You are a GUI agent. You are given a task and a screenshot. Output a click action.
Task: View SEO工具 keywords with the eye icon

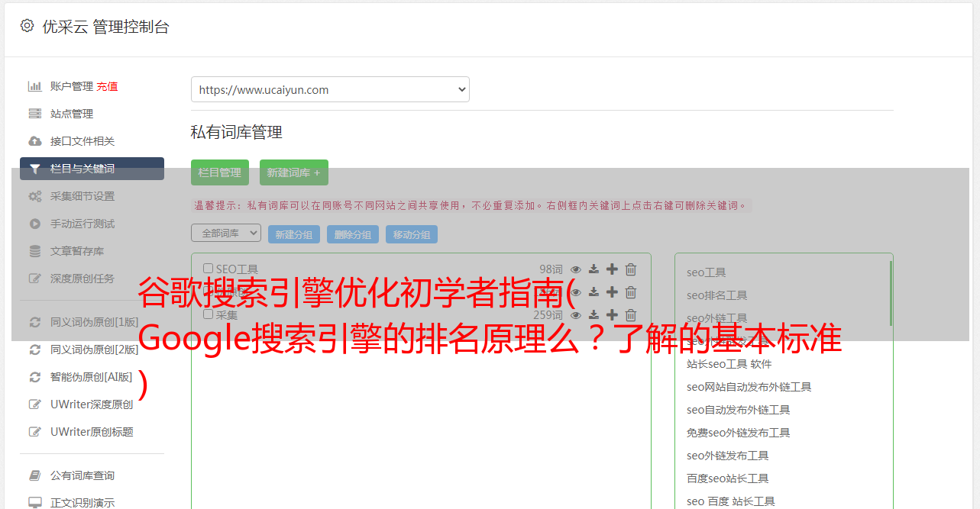576,269
